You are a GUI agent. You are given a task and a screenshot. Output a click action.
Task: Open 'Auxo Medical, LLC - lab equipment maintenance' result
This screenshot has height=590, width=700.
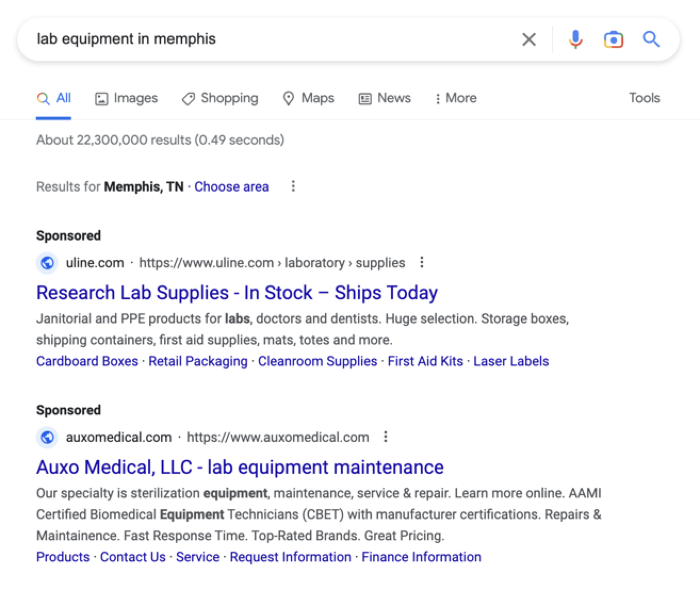[x=240, y=467]
